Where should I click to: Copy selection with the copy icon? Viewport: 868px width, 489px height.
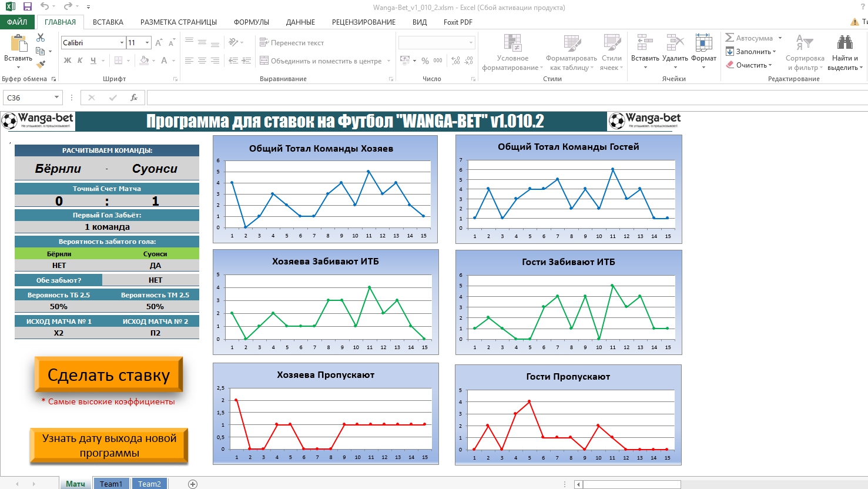click(41, 51)
